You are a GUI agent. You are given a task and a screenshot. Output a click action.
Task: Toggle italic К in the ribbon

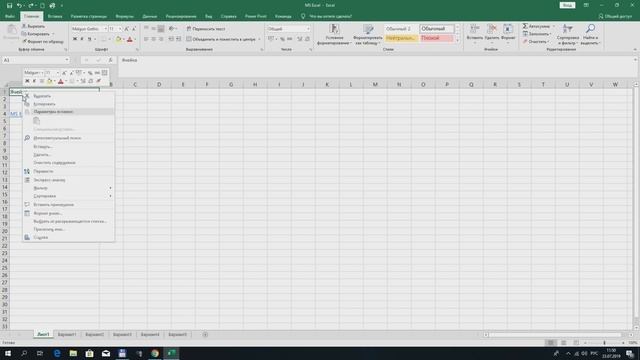point(82,39)
